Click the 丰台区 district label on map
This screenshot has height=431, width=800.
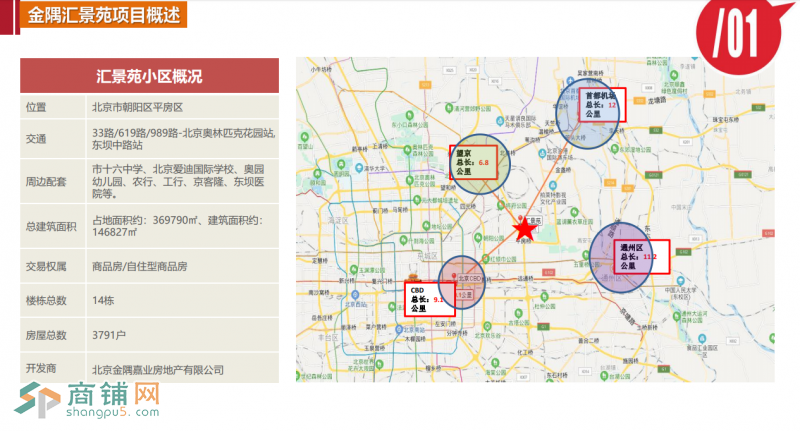pyautogui.click(x=328, y=338)
